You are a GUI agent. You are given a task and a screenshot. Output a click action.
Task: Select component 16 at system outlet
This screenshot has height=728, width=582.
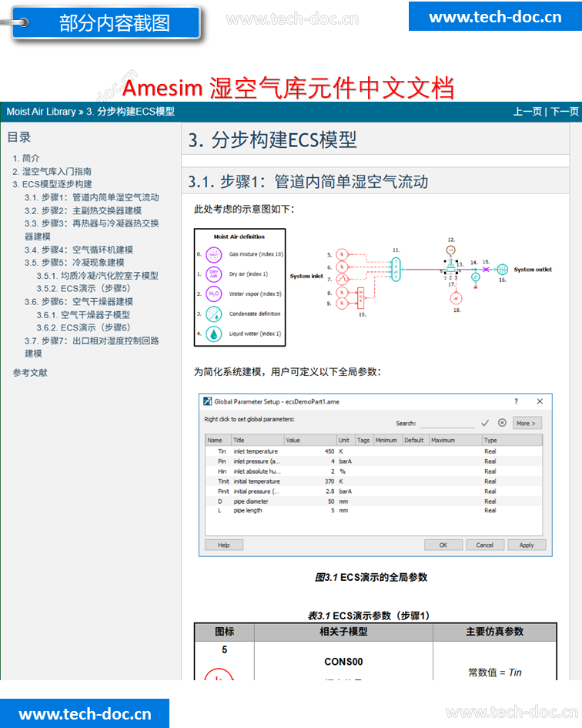(502, 270)
